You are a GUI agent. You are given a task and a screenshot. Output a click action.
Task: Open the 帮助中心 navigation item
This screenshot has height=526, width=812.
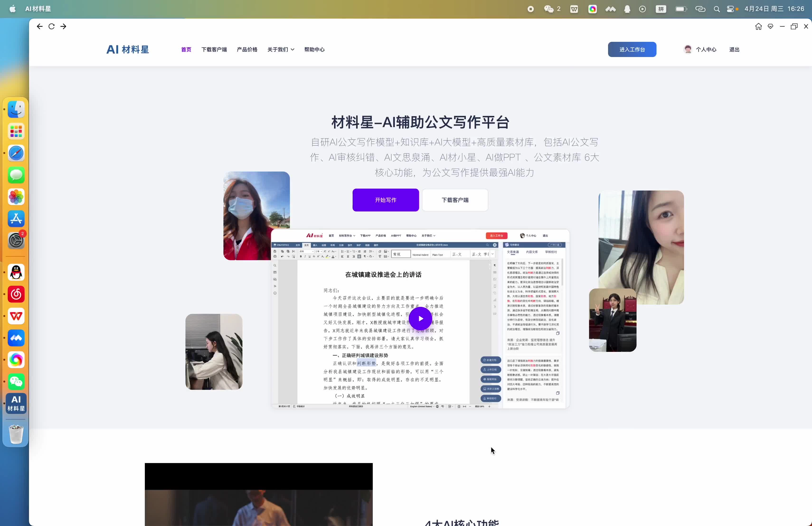click(314, 49)
